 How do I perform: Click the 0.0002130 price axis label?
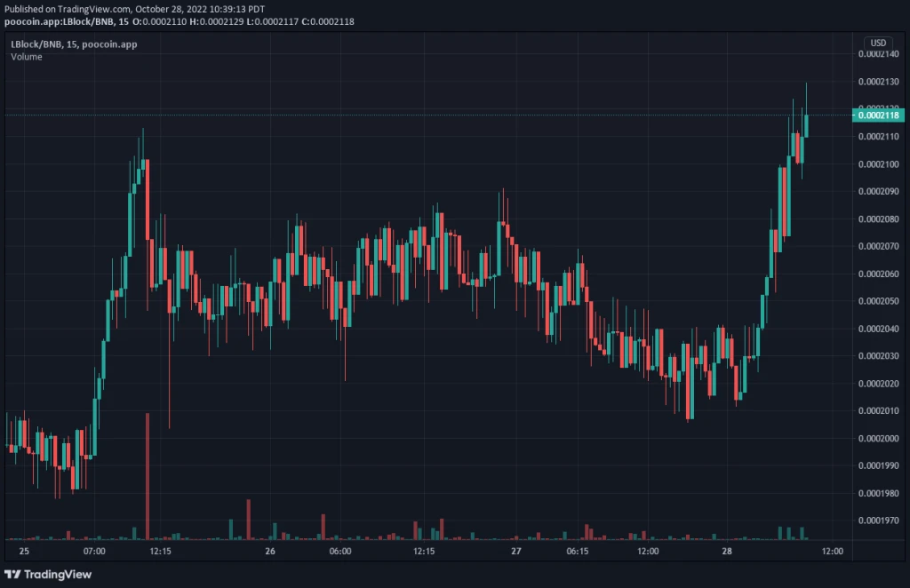pyautogui.click(x=878, y=82)
